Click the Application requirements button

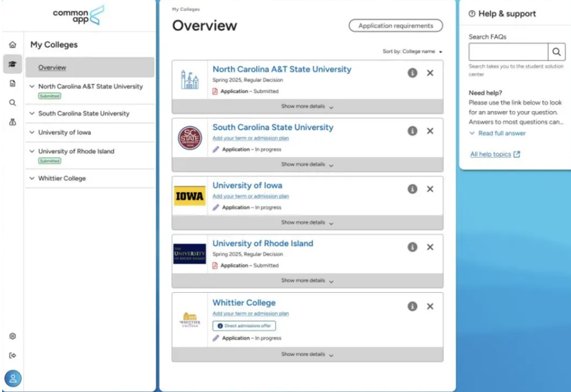(x=396, y=25)
